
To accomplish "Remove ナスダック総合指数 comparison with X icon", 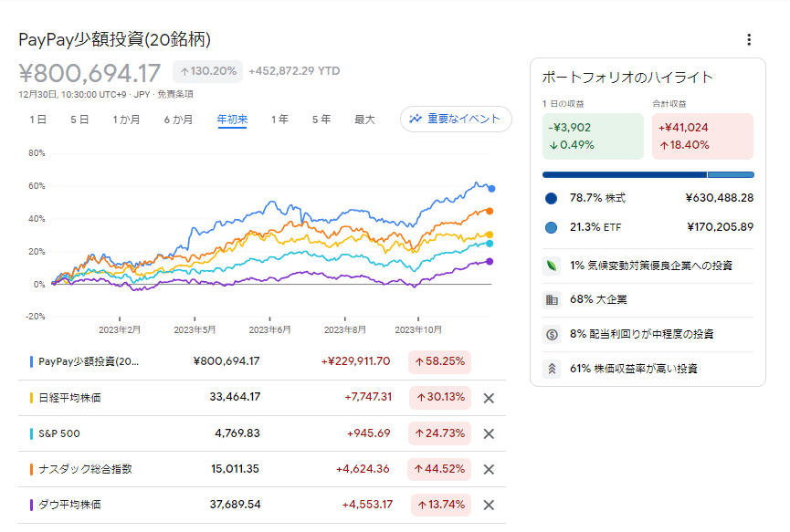I will click(489, 469).
